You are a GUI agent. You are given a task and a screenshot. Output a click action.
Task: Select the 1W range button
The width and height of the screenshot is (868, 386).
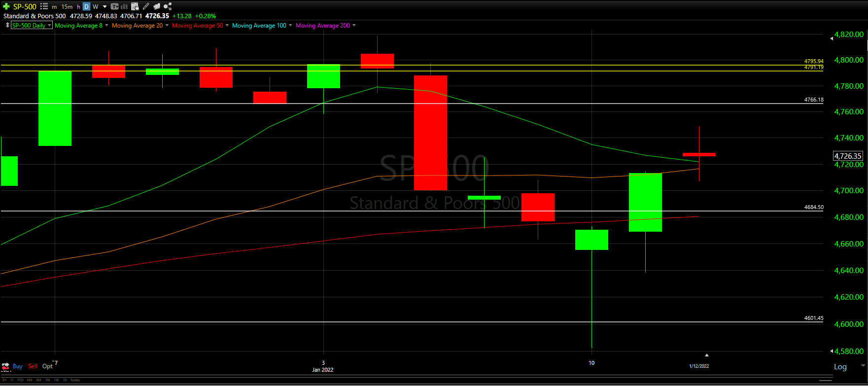coord(56,380)
